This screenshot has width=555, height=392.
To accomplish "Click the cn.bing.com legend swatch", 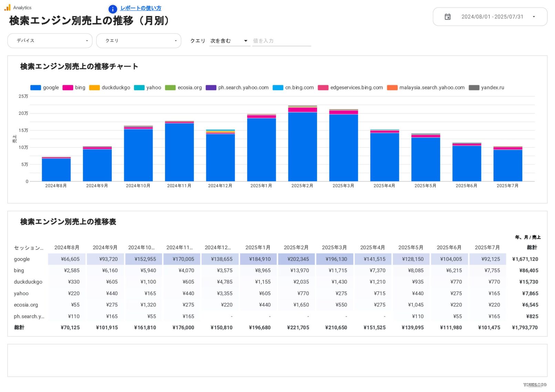I will click(x=278, y=88).
